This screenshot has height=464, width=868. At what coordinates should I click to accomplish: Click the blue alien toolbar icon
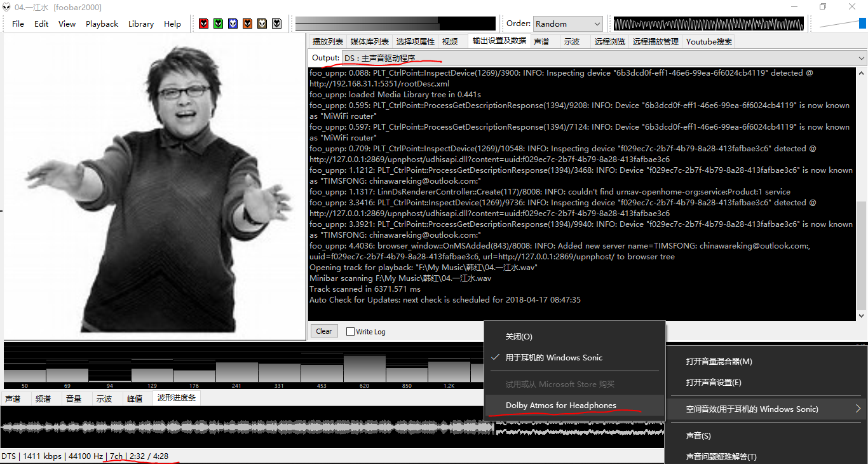[x=233, y=24]
